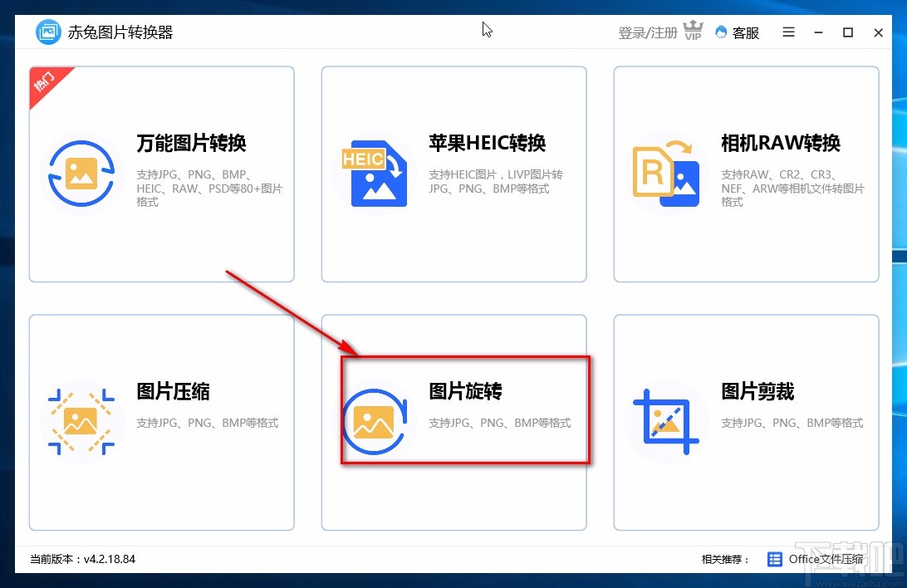Select the 图片压缩 compression icon
Image resolution: width=907 pixels, height=588 pixels.
[82, 422]
